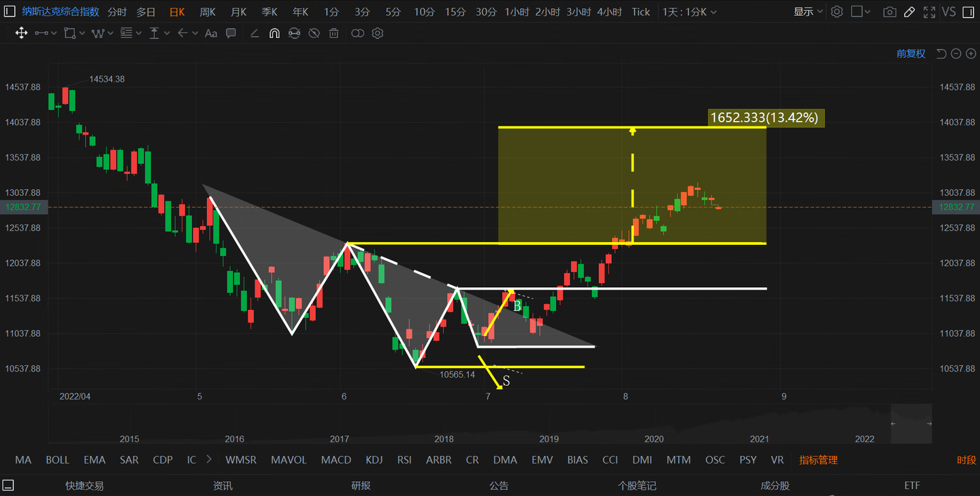The height and width of the screenshot is (496, 980).
Task: Select the price range measurement tool
Action: tap(154, 33)
